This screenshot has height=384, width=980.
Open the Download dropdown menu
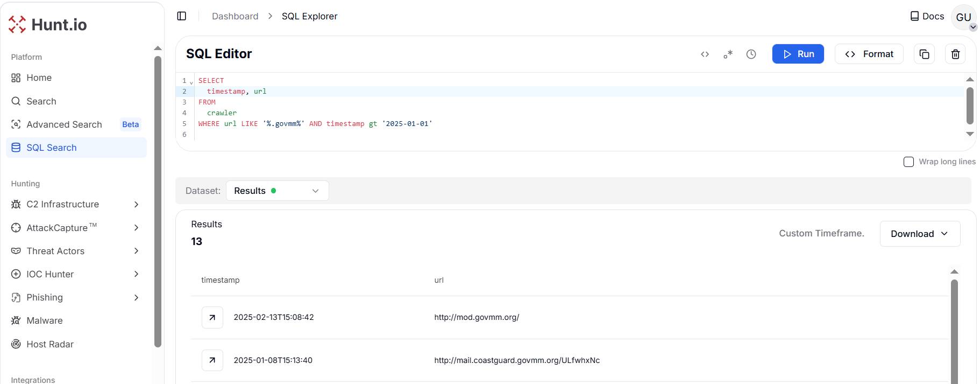(919, 234)
